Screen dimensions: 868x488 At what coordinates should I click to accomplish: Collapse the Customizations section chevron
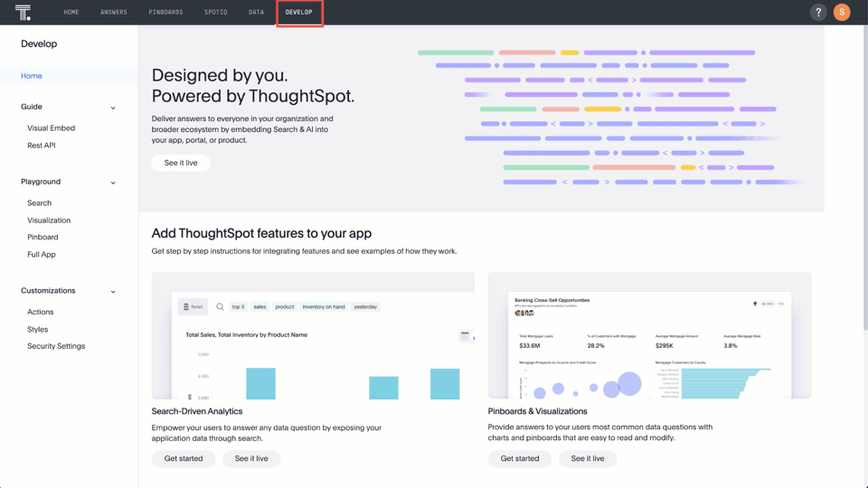(x=113, y=291)
